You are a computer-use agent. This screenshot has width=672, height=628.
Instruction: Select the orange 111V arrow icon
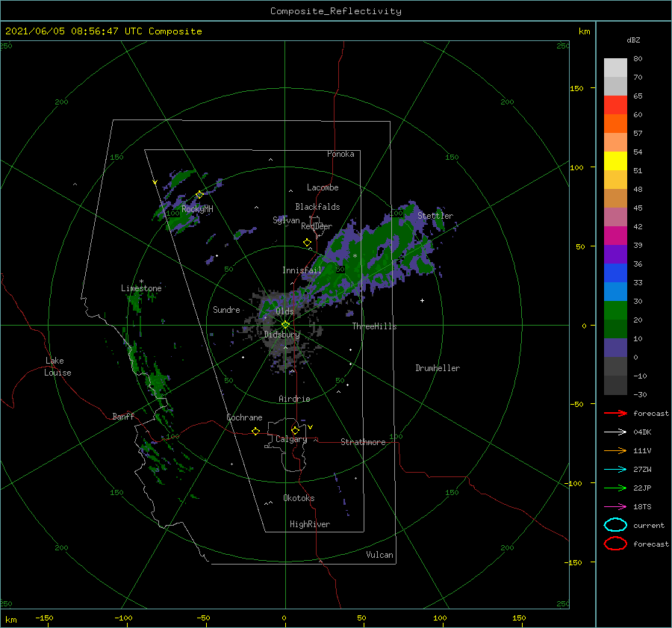click(615, 450)
